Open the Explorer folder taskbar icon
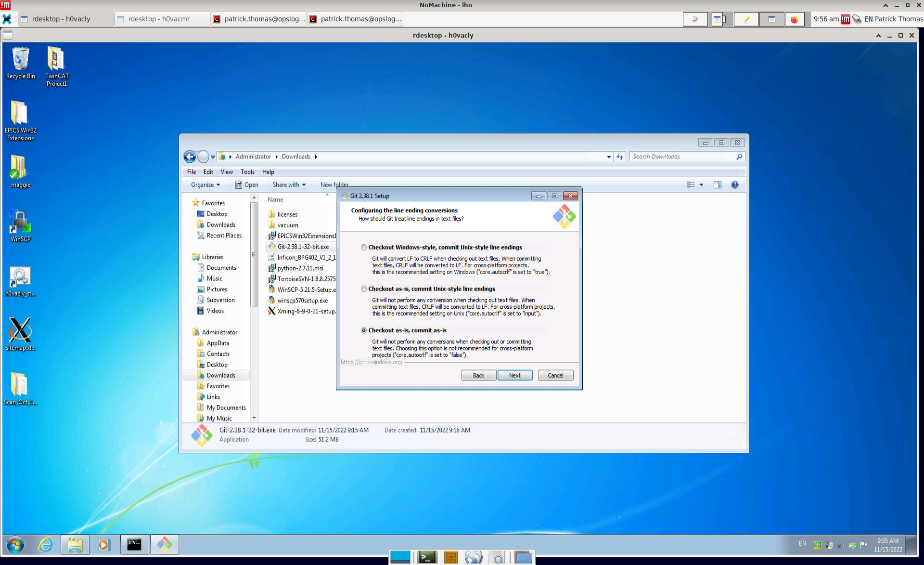Image resolution: width=924 pixels, height=565 pixels. click(75, 545)
